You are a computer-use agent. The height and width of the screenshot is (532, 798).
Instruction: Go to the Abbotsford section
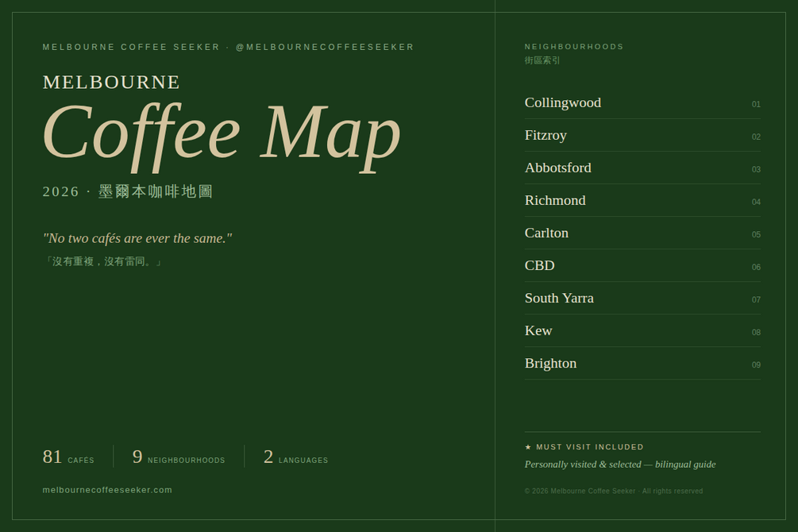[642, 168]
